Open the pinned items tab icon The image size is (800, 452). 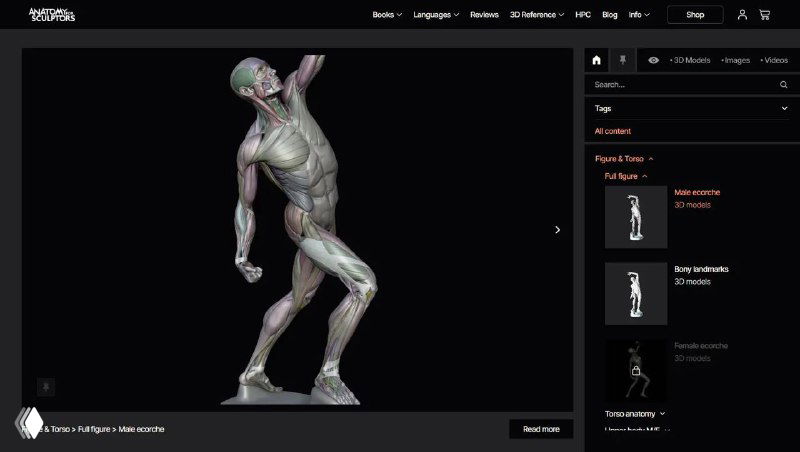622,60
